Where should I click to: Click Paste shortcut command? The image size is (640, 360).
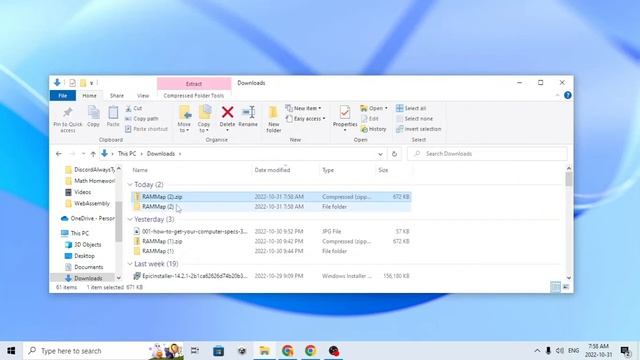coord(146,129)
